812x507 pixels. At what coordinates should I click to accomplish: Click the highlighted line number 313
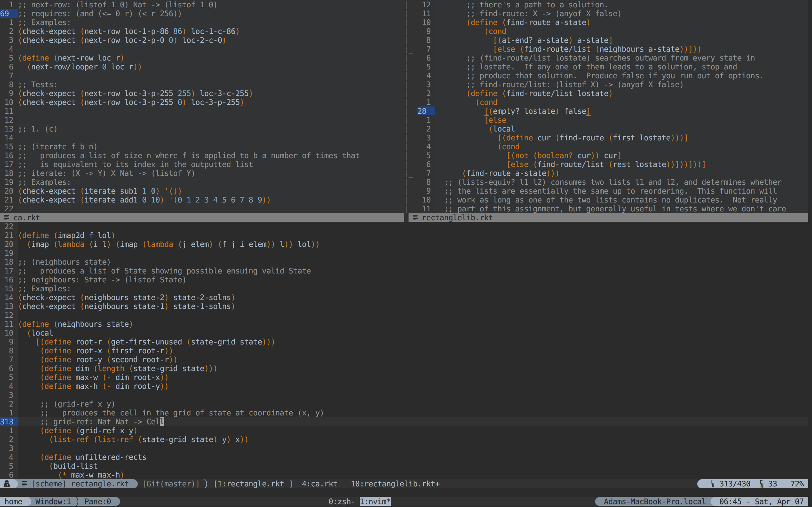(7, 421)
